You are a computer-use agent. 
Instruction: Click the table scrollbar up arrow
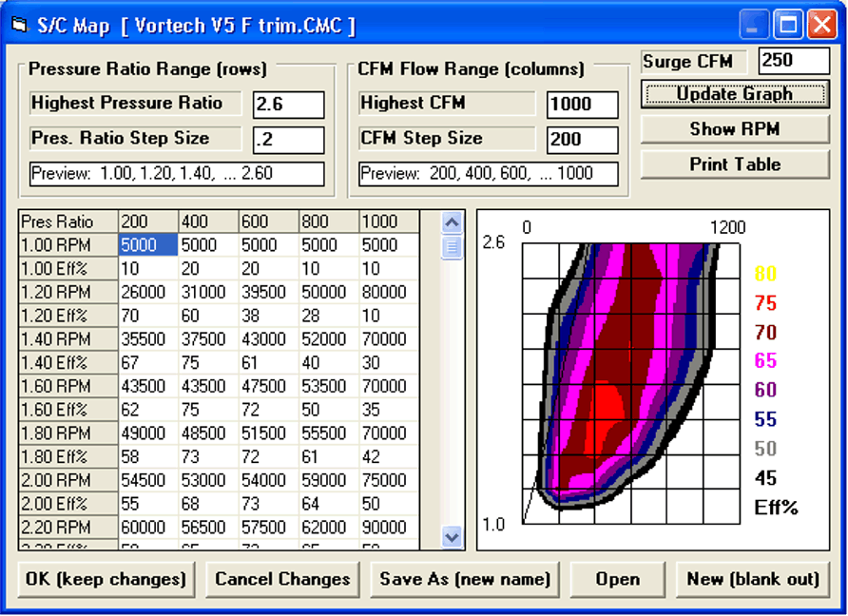coord(452,222)
